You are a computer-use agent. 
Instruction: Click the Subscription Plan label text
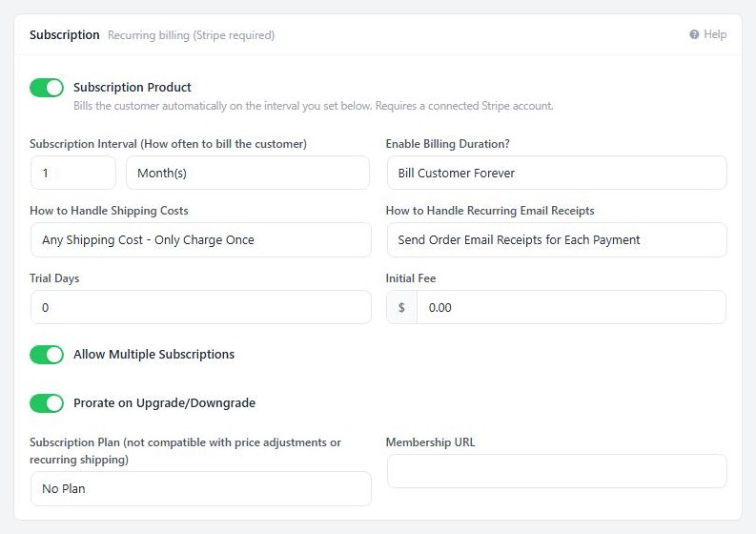pyautogui.click(x=185, y=451)
